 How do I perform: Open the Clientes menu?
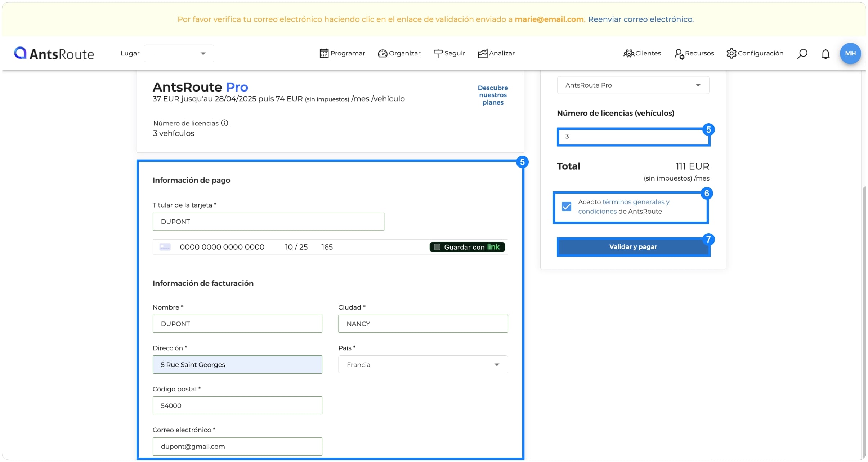coord(642,53)
